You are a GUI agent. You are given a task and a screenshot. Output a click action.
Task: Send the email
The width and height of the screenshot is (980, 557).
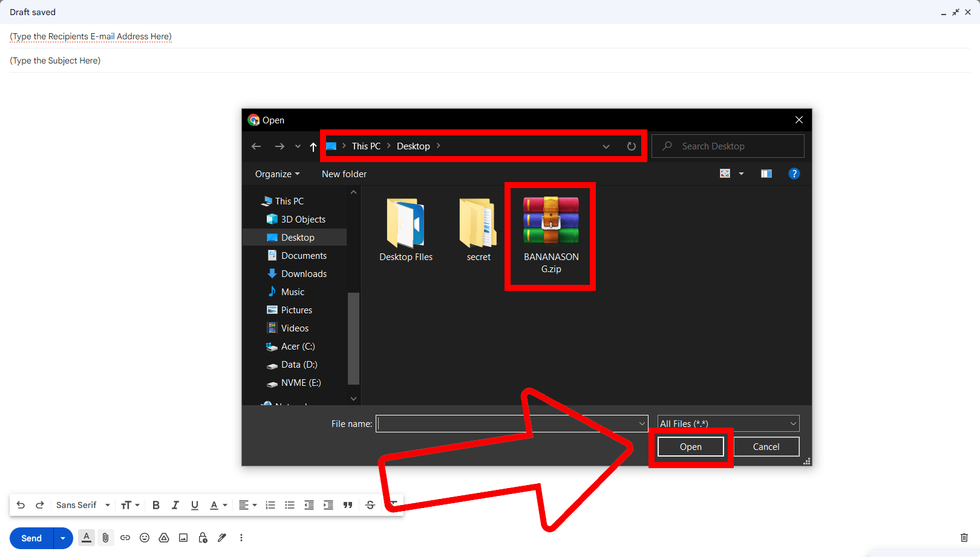pos(31,538)
